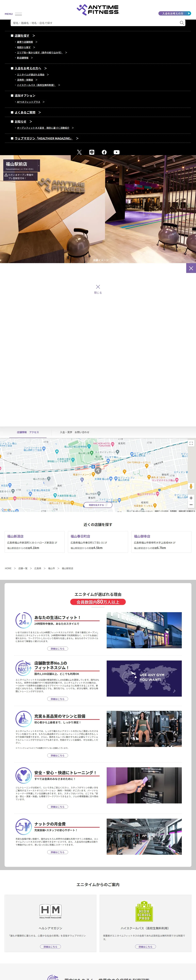Zoom in on the Google map
Screen dimensions: 196x980
191,498
